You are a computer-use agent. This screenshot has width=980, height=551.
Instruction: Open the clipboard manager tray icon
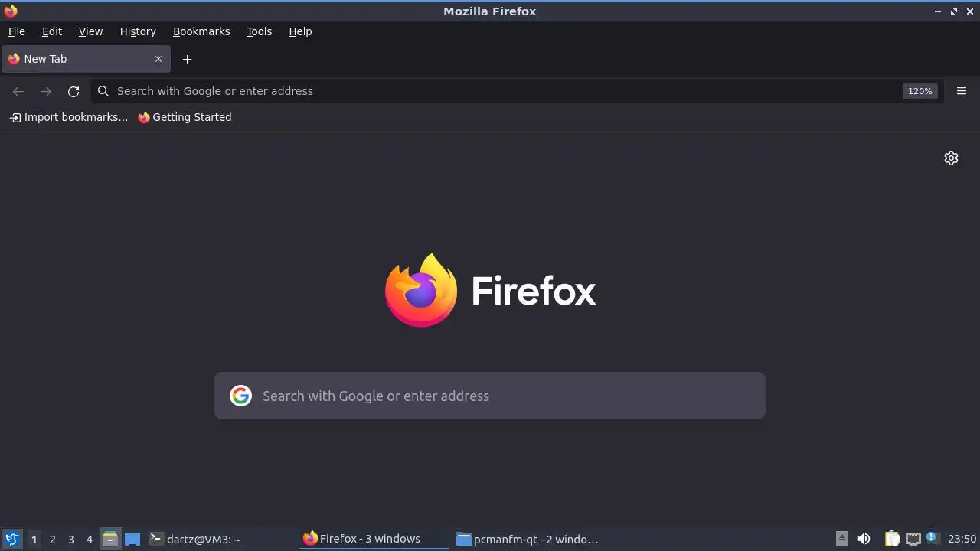(892, 540)
